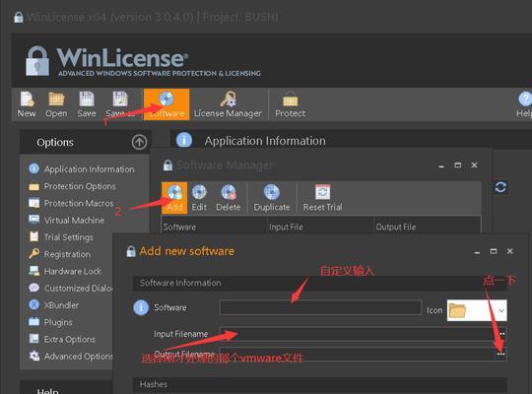Open Help from main toolbar
The image size is (532, 394).
click(x=524, y=104)
